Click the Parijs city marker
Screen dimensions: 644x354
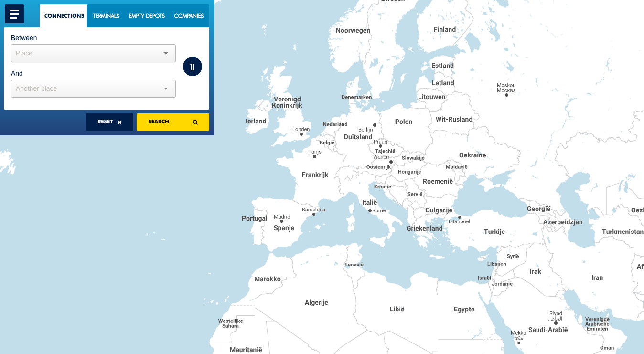[314, 156]
